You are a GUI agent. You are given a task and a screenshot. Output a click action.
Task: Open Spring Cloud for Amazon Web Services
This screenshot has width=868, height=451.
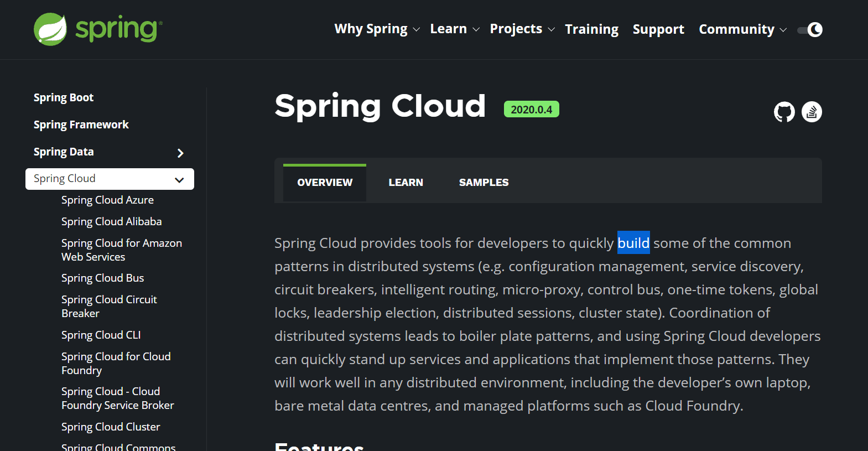pyautogui.click(x=122, y=250)
